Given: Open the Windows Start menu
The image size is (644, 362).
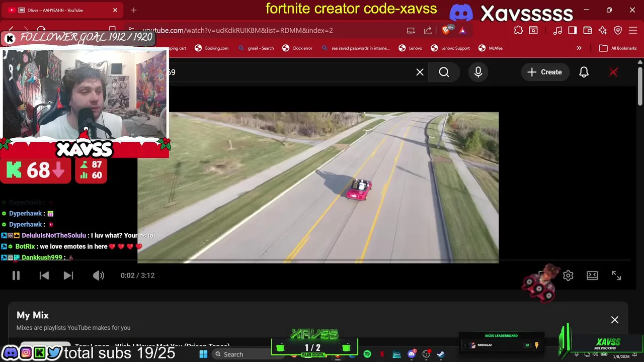Looking at the screenshot, I should [203, 354].
